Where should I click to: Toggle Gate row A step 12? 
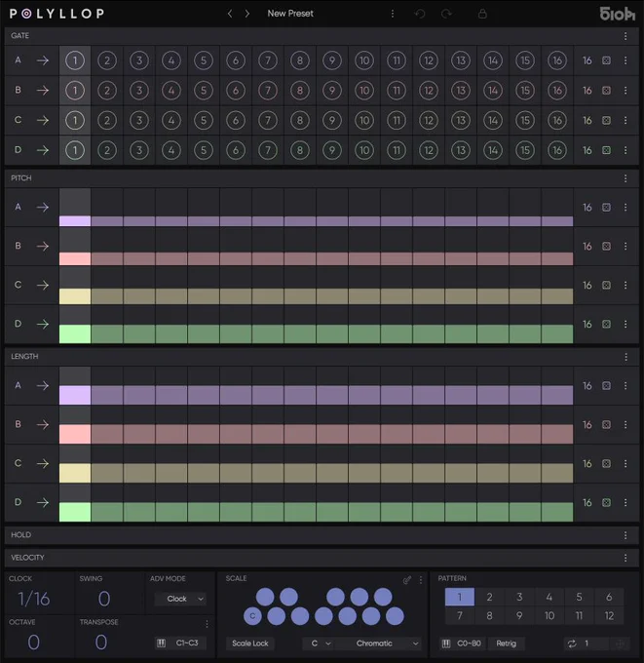click(429, 60)
